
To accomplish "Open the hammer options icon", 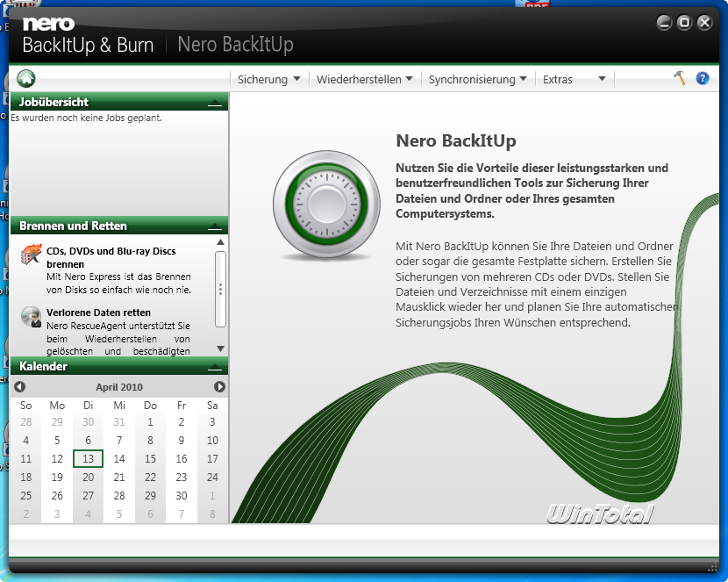I will click(679, 78).
